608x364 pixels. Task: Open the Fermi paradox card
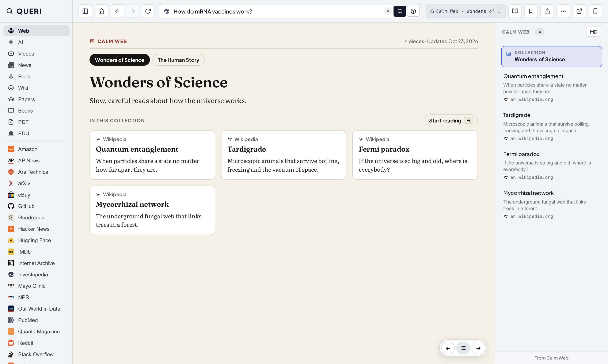click(x=415, y=155)
